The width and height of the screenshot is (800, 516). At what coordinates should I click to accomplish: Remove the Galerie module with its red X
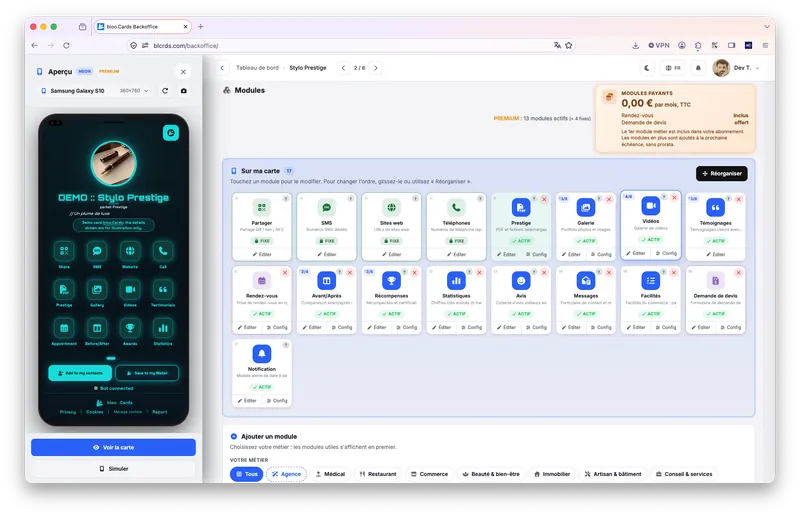tap(609, 199)
